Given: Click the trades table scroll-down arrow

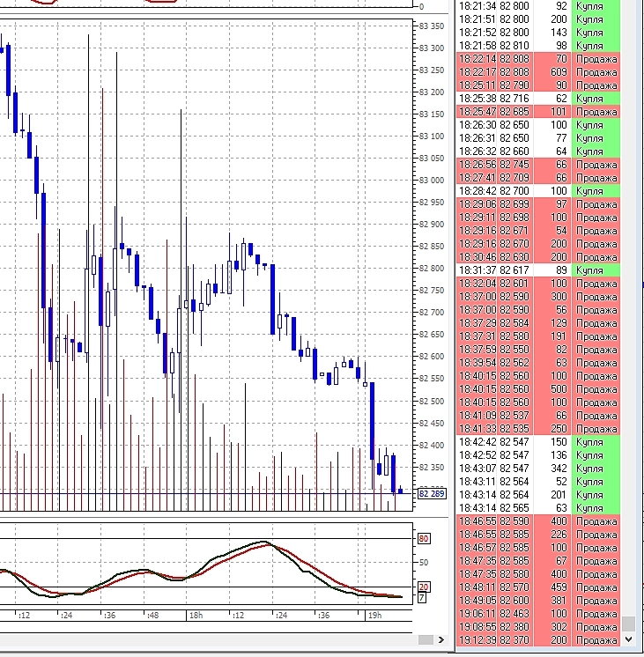Looking at the screenshot, I should click(629, 639).
